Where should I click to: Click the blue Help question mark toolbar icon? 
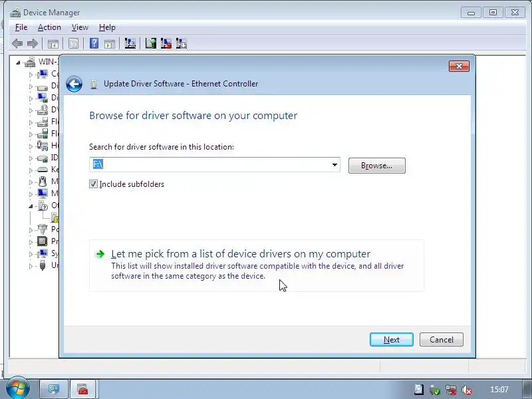click(94, 43)
